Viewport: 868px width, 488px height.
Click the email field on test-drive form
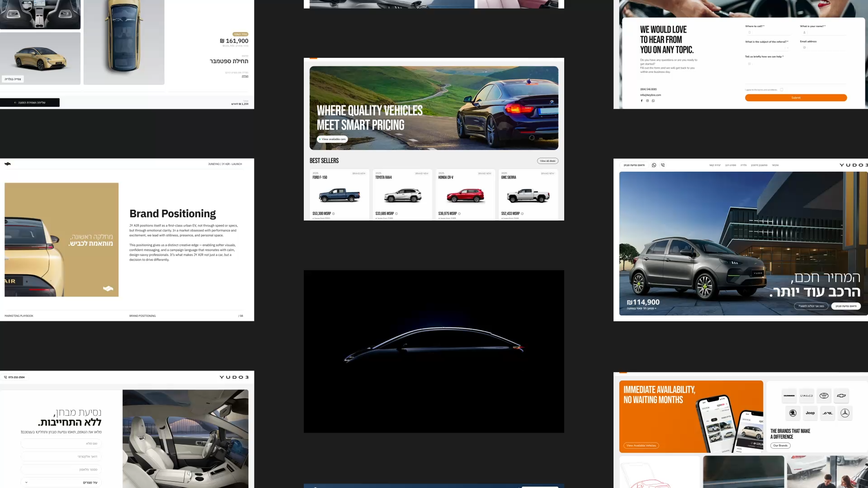click(61, 457)
